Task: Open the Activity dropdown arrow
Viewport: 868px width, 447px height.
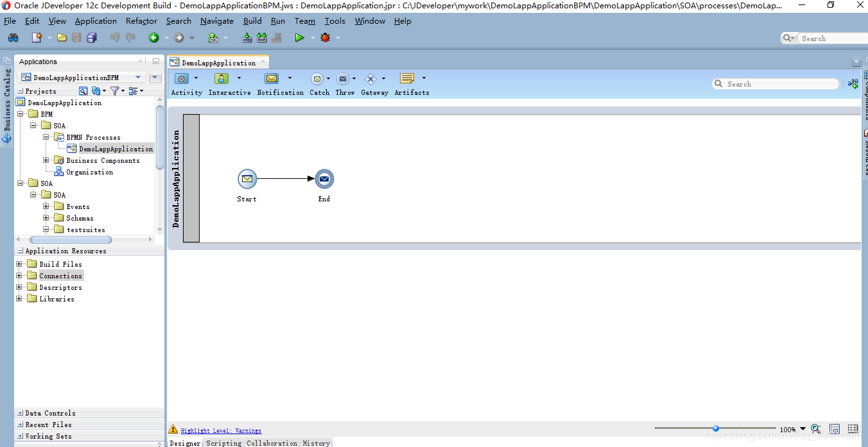Action: 196,78
